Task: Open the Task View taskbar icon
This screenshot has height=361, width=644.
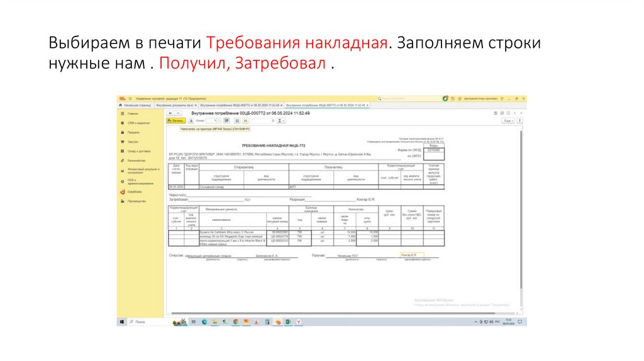Action: coord(194,321)
